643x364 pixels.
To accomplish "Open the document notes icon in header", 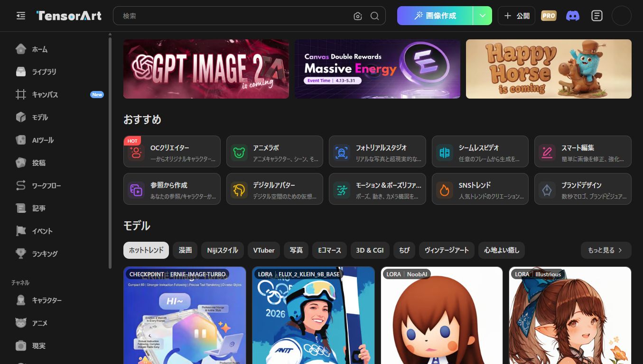I will 596,16.
